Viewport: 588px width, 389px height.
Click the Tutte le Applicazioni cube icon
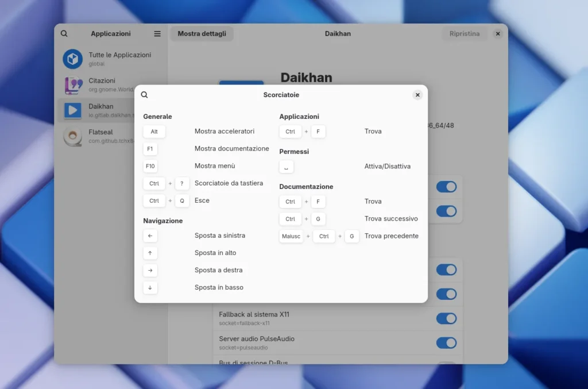(73, 59)
